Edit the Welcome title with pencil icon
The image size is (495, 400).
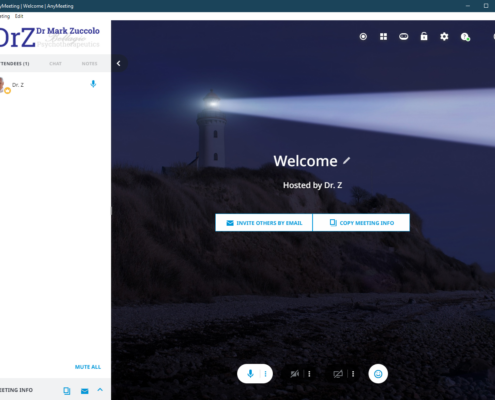tap(347, 161)
